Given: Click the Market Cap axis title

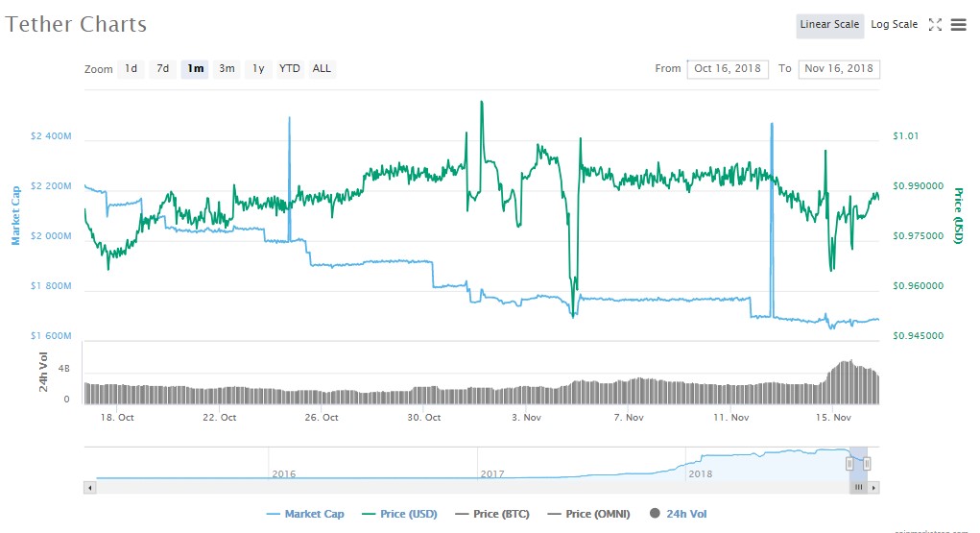Looking at the screenshot, I should tap(15, 215).
